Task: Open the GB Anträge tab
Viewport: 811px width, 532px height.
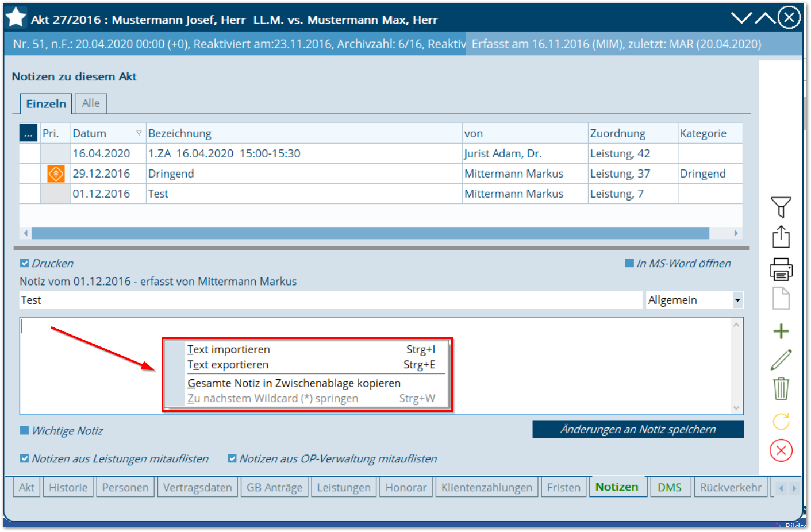Action: [275, 487]
